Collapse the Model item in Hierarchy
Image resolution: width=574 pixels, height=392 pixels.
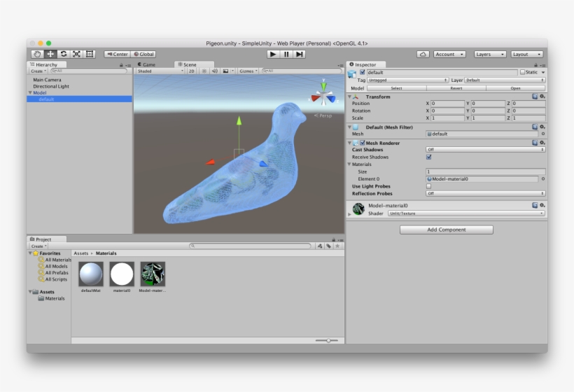pyautogui.click(x=30, y=92)
